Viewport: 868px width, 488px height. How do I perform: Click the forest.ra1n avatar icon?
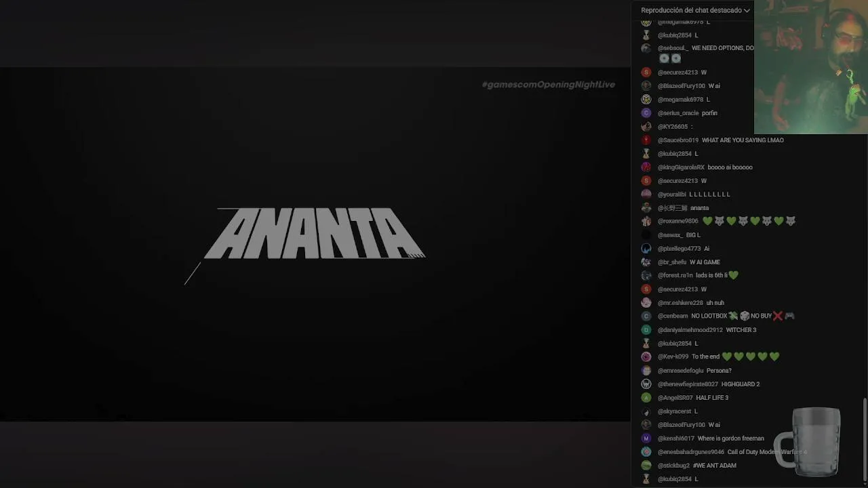click(646, 275)
